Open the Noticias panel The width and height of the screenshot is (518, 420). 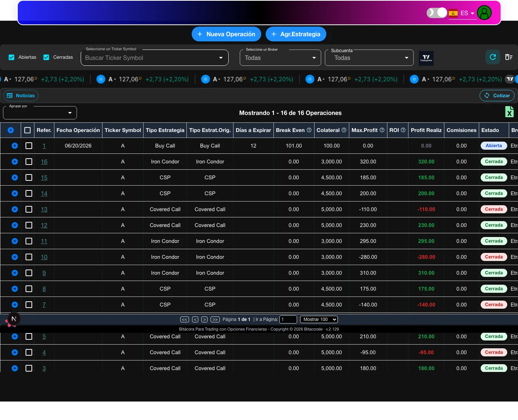pos(21,95)
